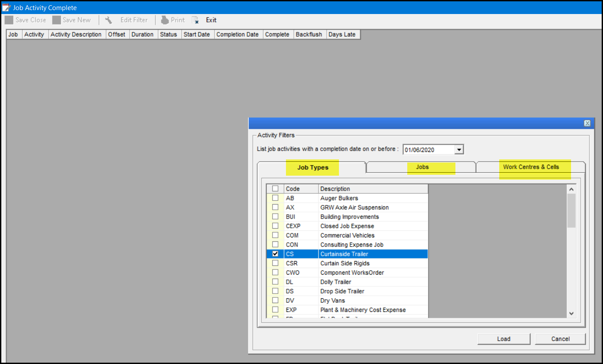Screen dimensions: 603x364
Task: Close the Activity Filters dialog
Action: click(587, 123)
